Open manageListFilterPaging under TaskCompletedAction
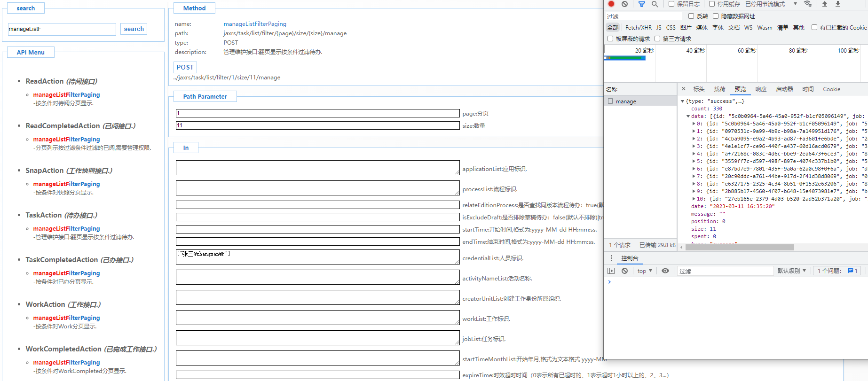This screenshot has width=868, height=381. tap(66, 273)
